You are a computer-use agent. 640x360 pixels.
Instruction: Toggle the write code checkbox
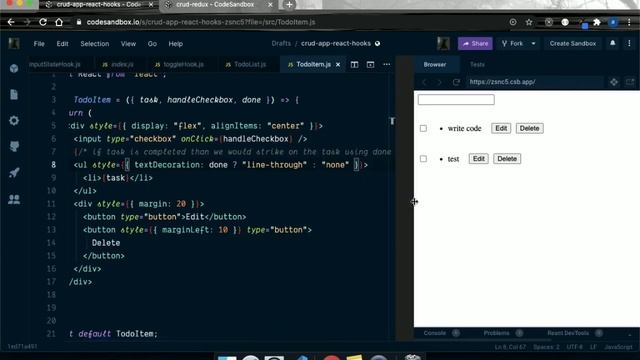point(423,128)
